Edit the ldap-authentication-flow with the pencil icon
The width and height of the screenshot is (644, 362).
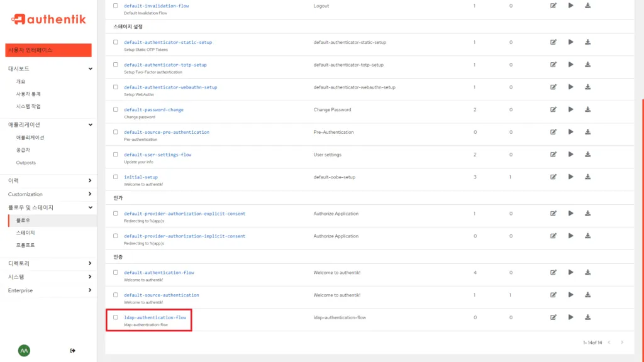click(553, 317)
